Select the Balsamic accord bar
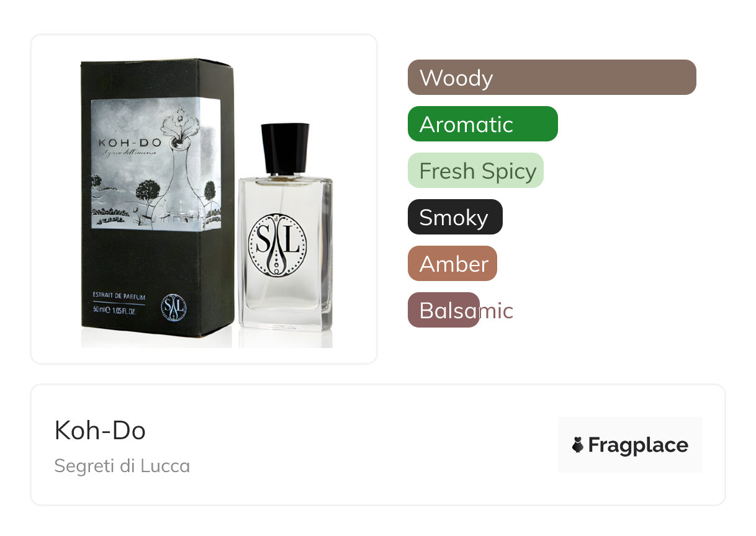The width and height of the screenshot is (756, 536). (444, 310)
